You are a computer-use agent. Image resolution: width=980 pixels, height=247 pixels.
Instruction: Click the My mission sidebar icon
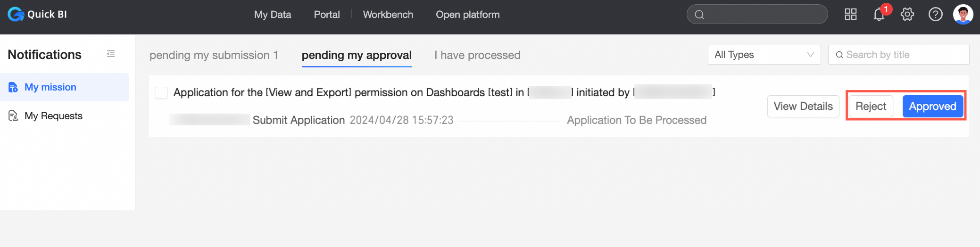coord(13,87)
